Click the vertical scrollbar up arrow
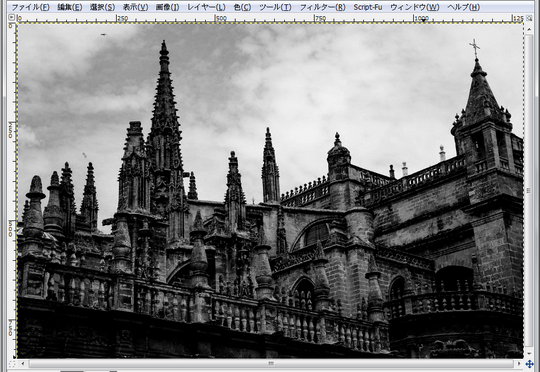The image size is (540, 372). pos(529,29)
